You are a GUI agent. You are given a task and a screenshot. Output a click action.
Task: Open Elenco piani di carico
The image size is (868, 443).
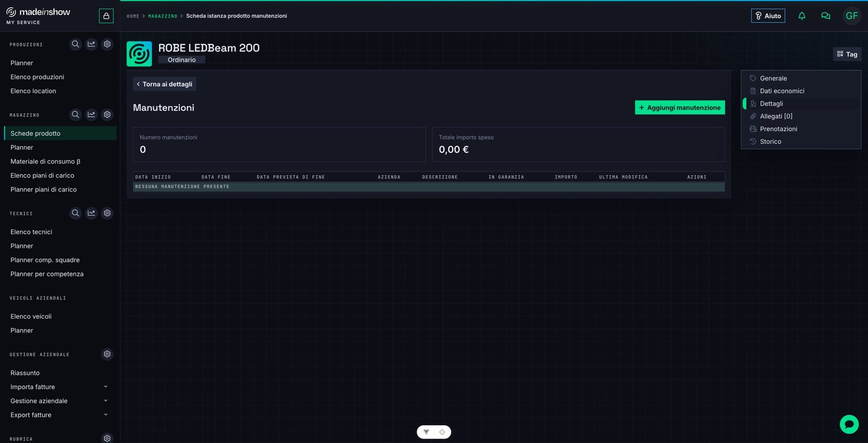[x=42, y=175]
